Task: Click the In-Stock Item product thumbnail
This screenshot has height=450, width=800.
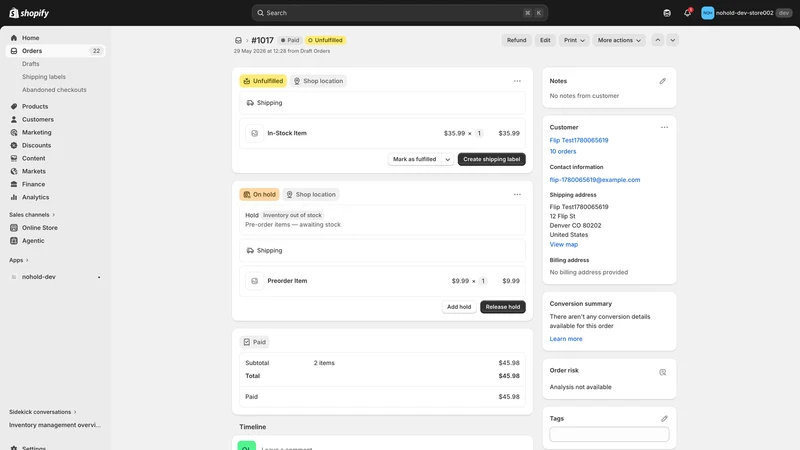Action: tap(254, 133)
